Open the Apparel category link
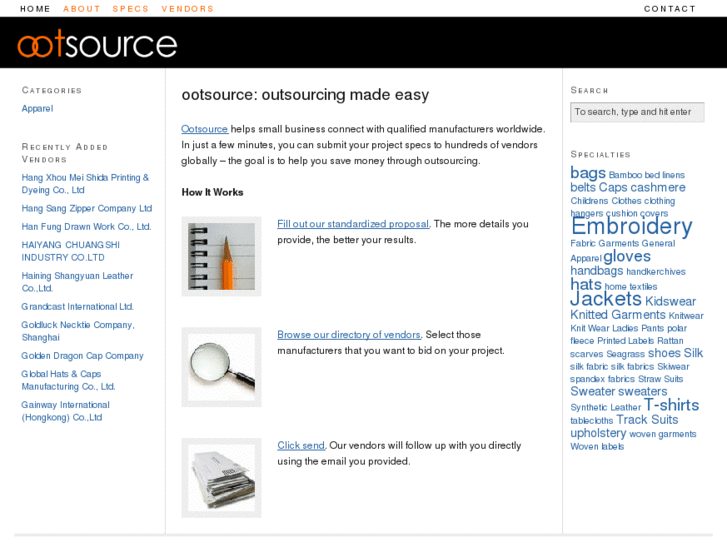The width and height of the screenshot is (727, 545). [38, 109]
